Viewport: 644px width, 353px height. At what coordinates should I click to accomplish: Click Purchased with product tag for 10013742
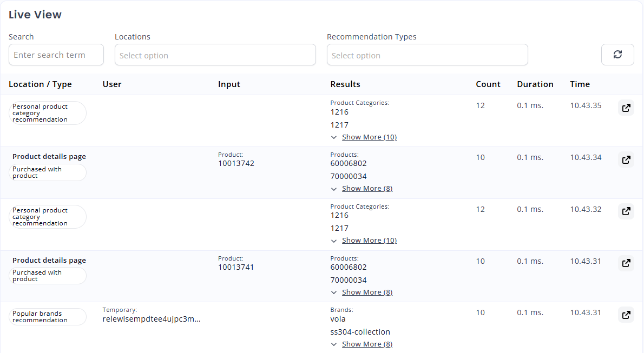47,172
